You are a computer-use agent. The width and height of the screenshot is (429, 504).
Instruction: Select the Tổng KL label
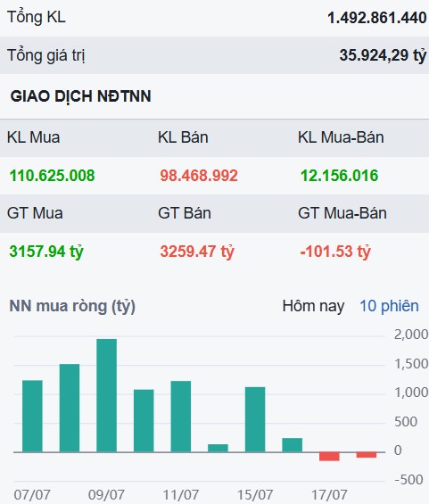[x=37, y=17]
